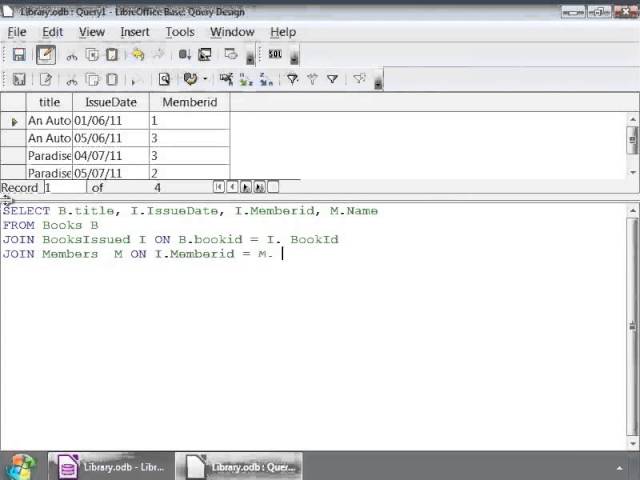Enable AutoFilter on the results
Screen dimensions: 640x480
pos(292,79)
